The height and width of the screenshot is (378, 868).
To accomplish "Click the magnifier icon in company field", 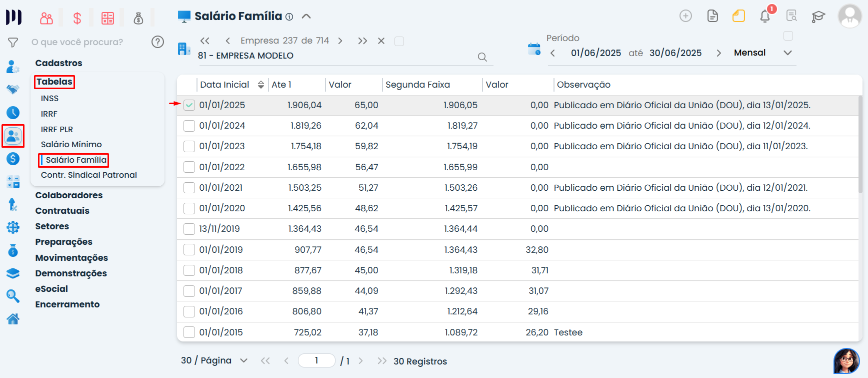I will click(x=482, y=57).
